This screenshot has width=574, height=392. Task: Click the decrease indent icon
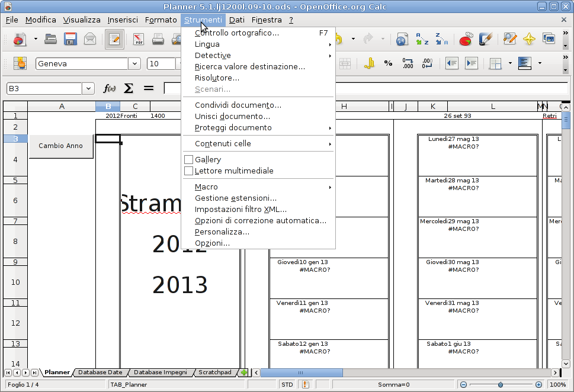pyautogui.click(x=452, y=63)
